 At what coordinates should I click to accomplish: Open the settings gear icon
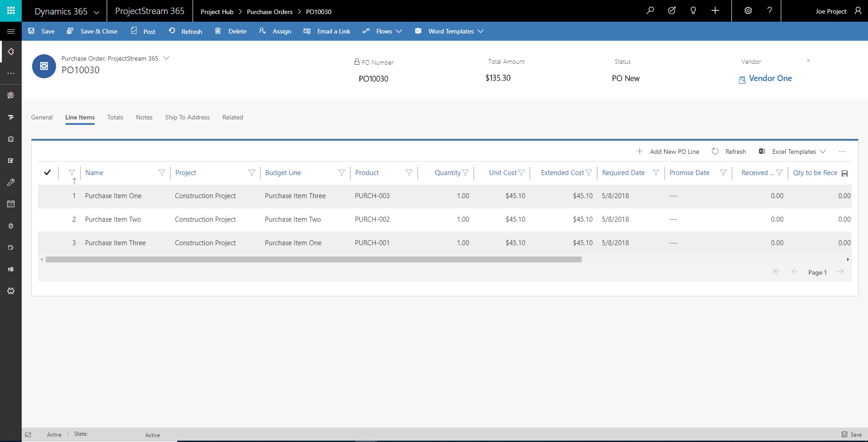[748, 10]
